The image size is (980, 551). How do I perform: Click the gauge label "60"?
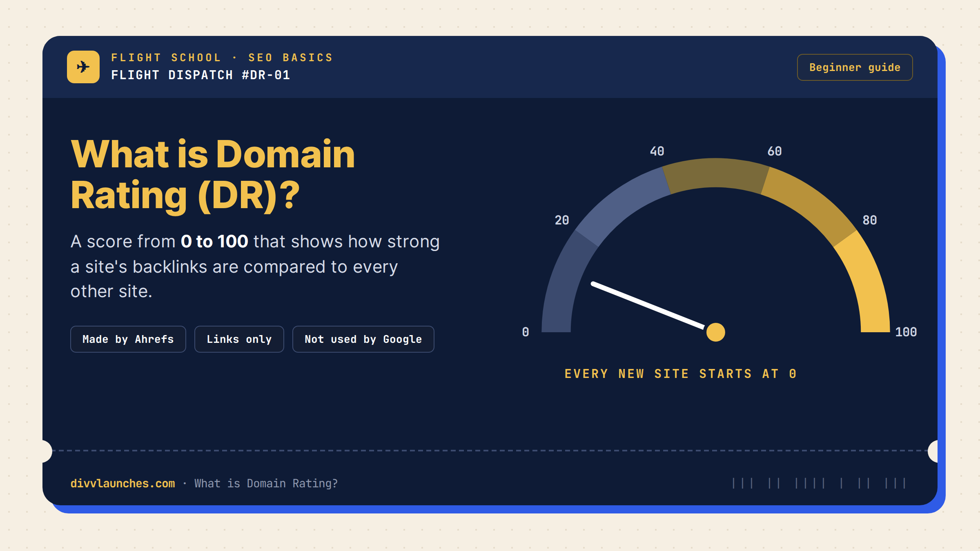[775, 151]
